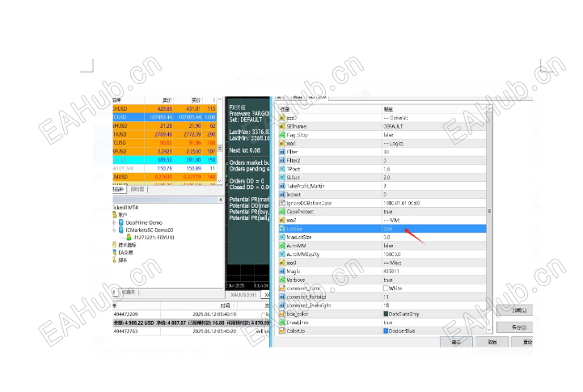Click the box_color parameter icon
This screenshot has width=583, height=392.
(x=282, y=314)
